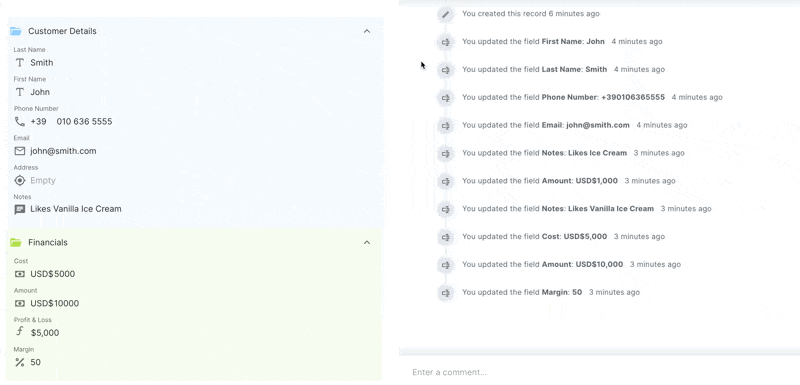Image resolution: width=800 pixels, height=385 pixels.
Task: Click bold 'Amount: USD$10,000' log text
Action: (x=582, y=264)
